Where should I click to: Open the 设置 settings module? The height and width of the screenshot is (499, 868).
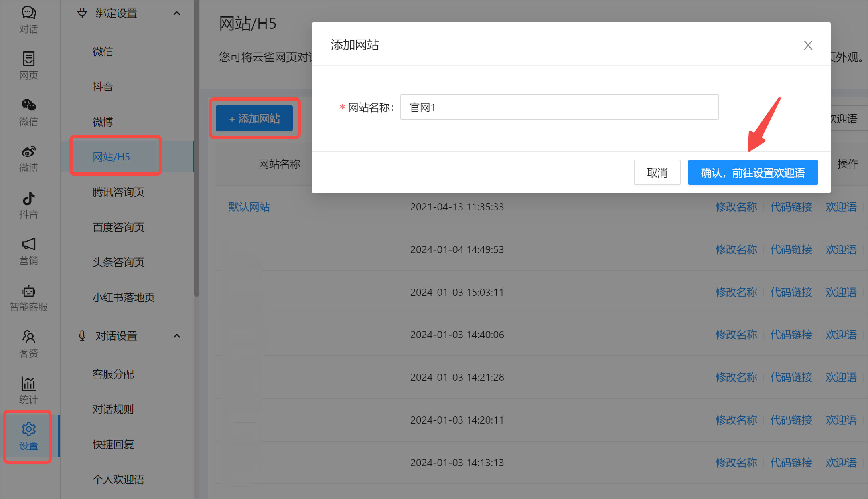[x=28, y=436]
